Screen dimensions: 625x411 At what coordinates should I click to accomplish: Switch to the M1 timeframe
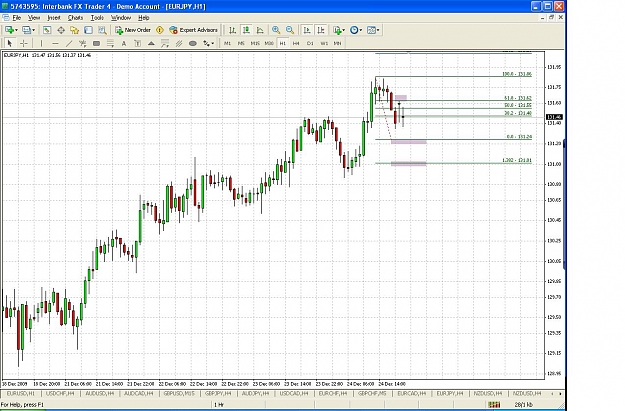click(227, 43)
